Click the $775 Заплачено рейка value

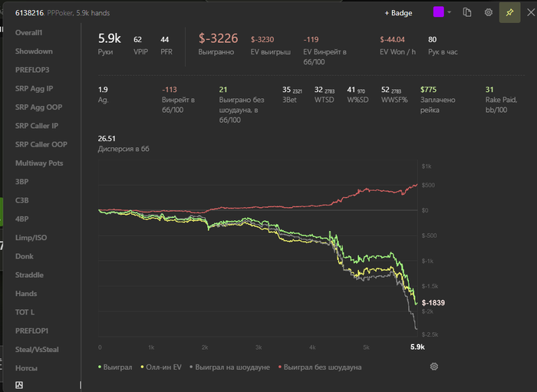point(428,90)
